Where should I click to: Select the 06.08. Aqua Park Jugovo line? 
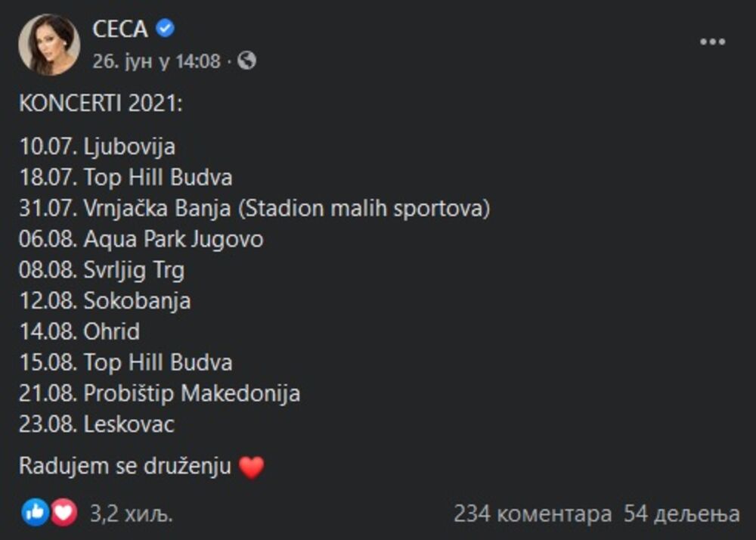coord(141,239)
